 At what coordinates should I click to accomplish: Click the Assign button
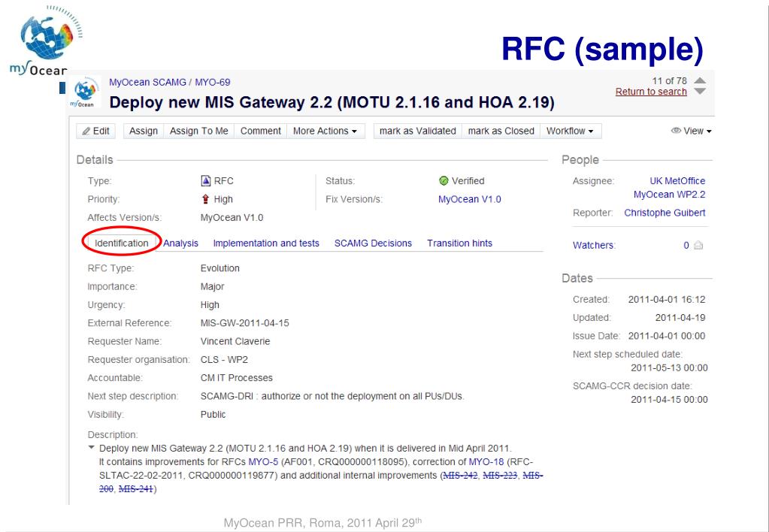(144, 131)
